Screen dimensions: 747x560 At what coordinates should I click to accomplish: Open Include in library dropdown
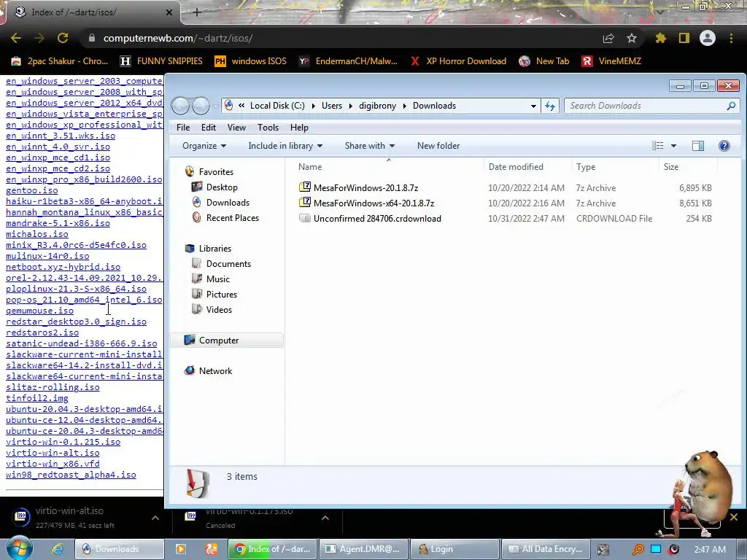coord(285,146)
